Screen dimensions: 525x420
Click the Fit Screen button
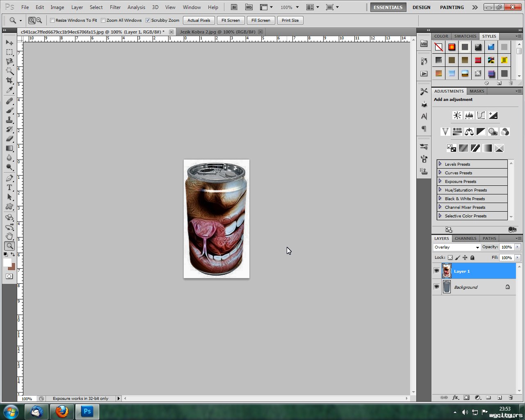pos(231,21)
